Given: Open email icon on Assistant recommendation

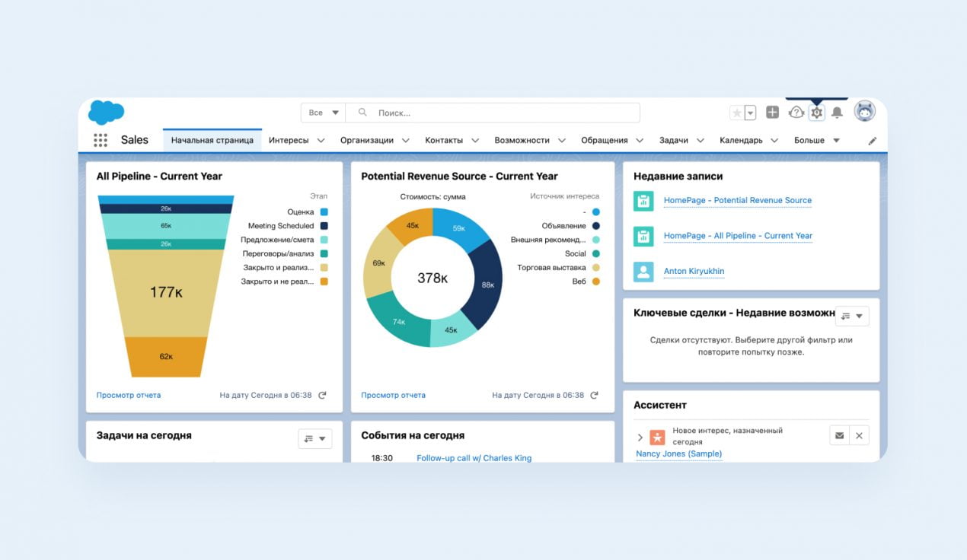Looking at the screenshot, I should coord(839,434).
